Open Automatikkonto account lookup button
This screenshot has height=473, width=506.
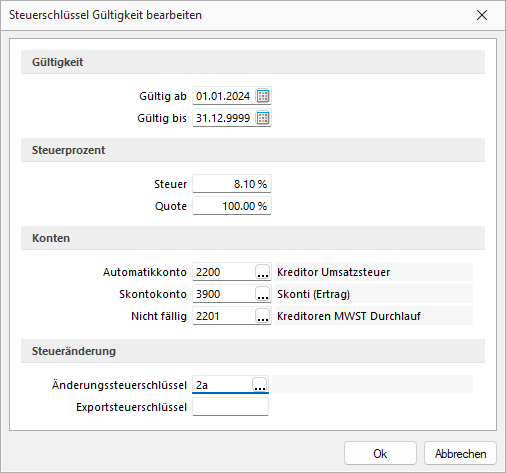pos(263,272)
